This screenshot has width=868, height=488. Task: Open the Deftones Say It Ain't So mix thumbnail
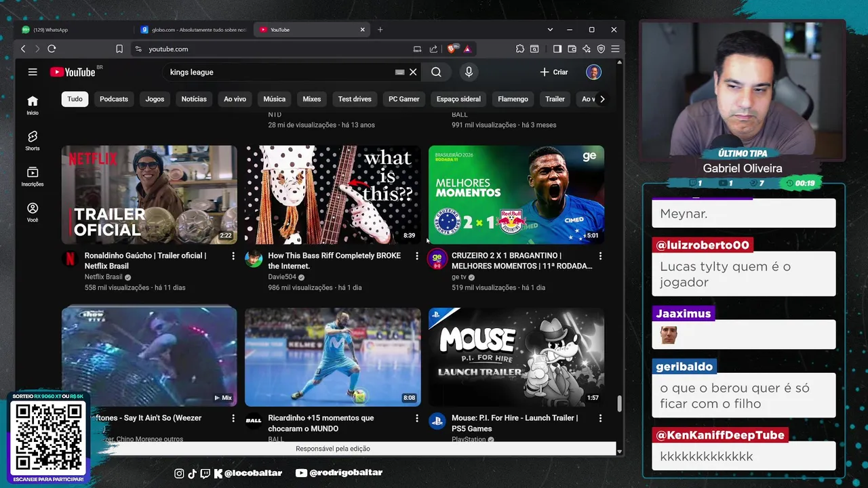pyautogui.click(x=149, y=357)
